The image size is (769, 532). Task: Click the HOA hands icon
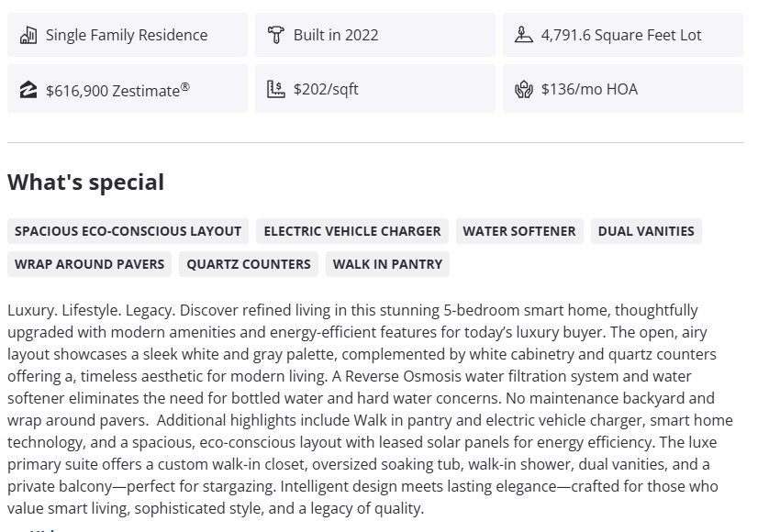click(x=524, y=89)
